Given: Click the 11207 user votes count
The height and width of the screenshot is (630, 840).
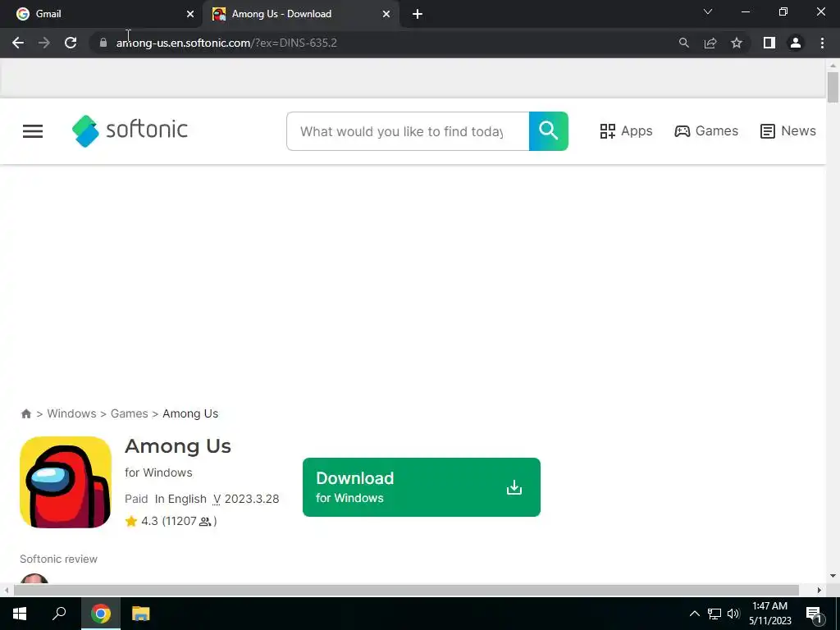Looking at the screenshot, I should (x=189, y=521).
